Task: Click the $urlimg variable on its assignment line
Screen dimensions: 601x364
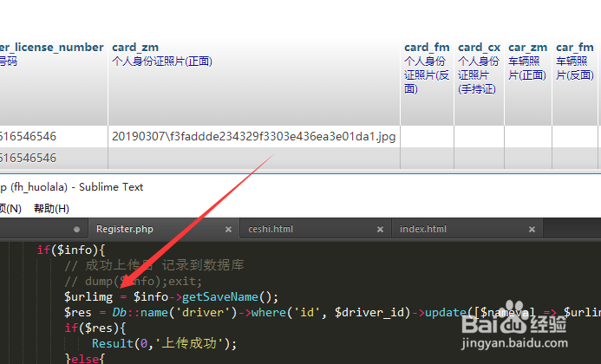Action: pyautogui.click(x=88, y=297)
